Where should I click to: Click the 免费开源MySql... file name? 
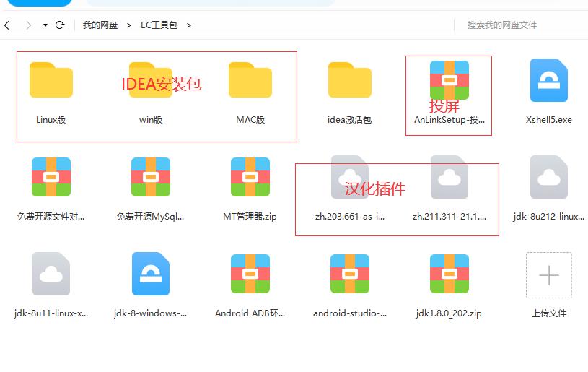[151, 217]
